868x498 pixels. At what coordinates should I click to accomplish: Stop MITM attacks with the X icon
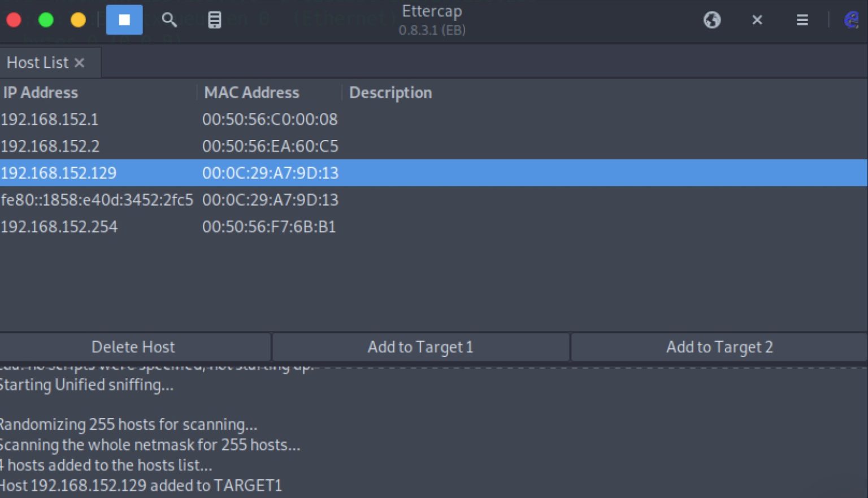(x=757, y=20)
